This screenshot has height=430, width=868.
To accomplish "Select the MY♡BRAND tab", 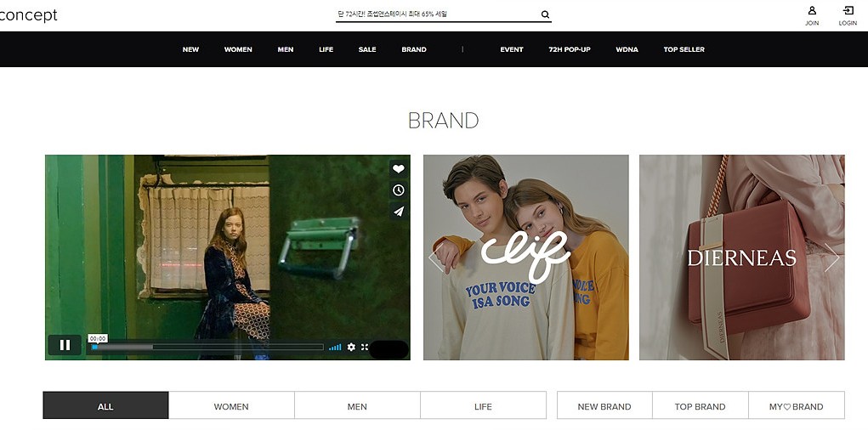I will [796, 405].
